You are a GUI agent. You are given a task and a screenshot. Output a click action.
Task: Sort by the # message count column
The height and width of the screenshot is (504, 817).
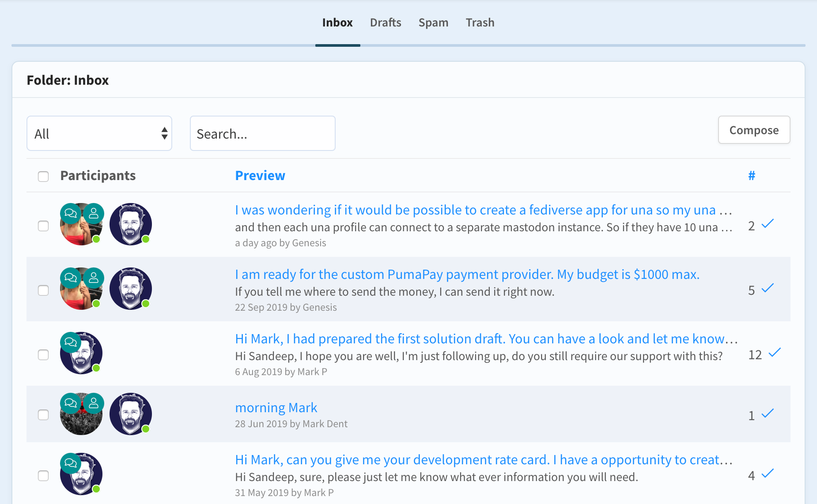pos(752,176)
